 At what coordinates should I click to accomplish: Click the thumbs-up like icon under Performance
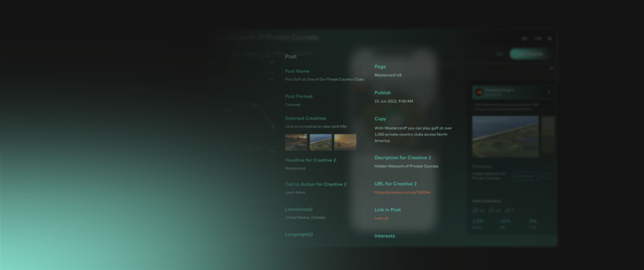pyautogui.click(x=475, y=210)
